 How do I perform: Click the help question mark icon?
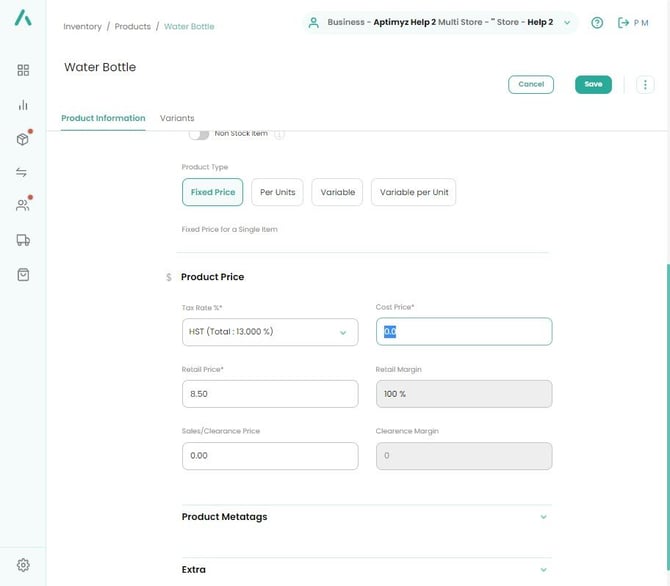[597, 22]
